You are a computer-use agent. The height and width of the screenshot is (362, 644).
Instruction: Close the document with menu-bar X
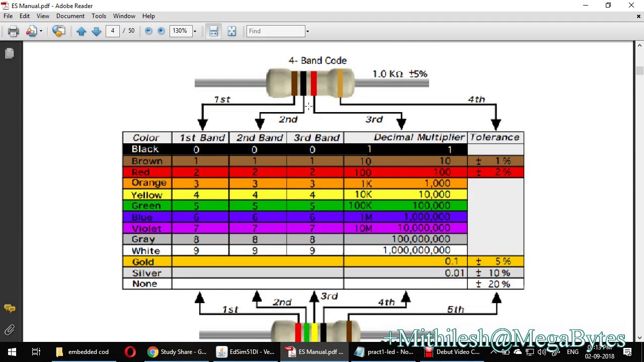point(638,16)
